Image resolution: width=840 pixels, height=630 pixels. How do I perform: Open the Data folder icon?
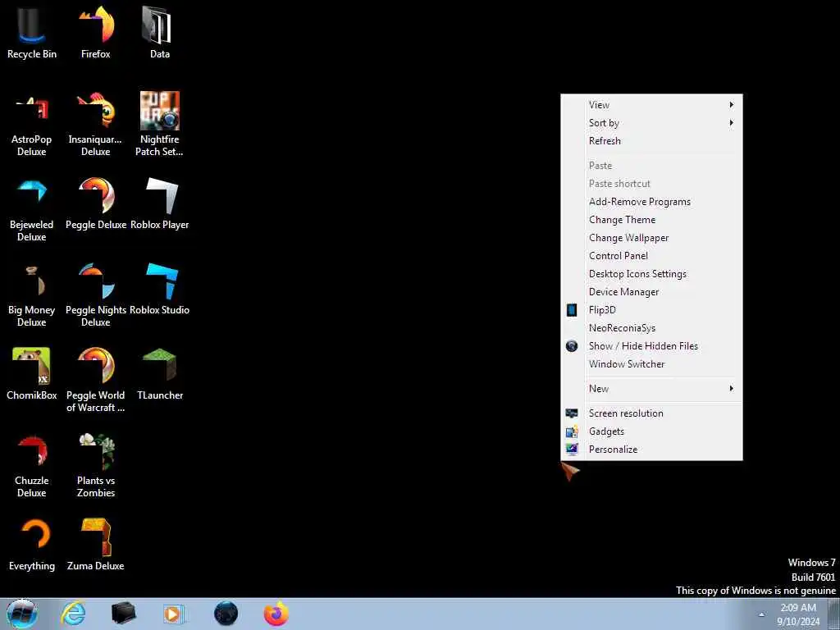pyautogui.click(x=160, y=32)
